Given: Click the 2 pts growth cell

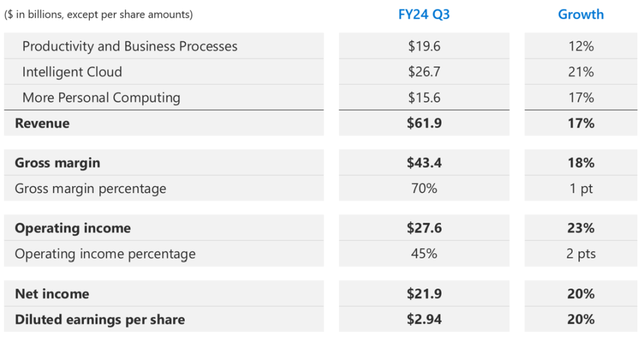Looking at the screenshot, I should coord(580,254).
